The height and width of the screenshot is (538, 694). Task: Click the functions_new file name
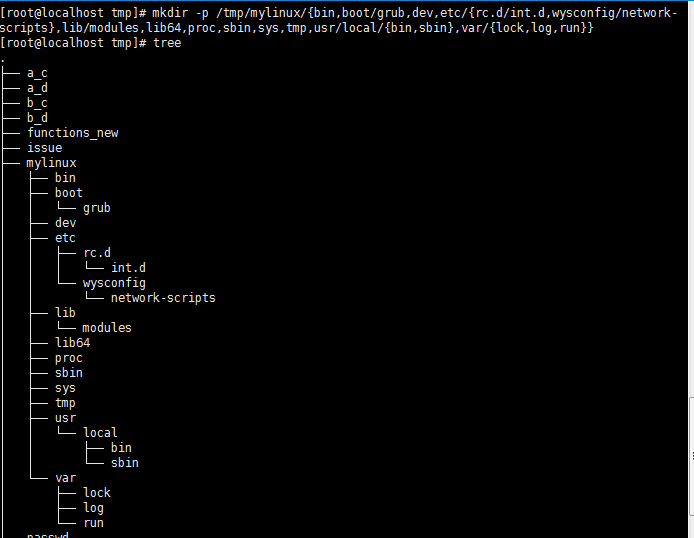pos(73,133)
